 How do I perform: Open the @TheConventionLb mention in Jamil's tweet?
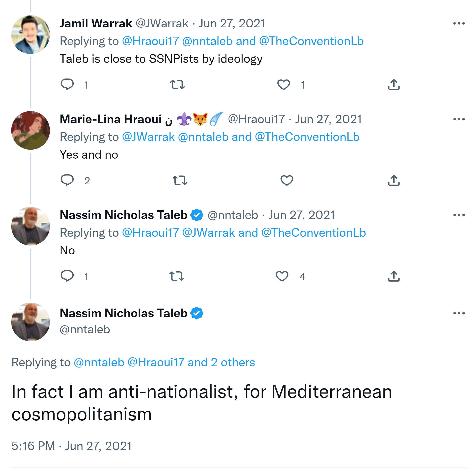(x=311, y=41)
